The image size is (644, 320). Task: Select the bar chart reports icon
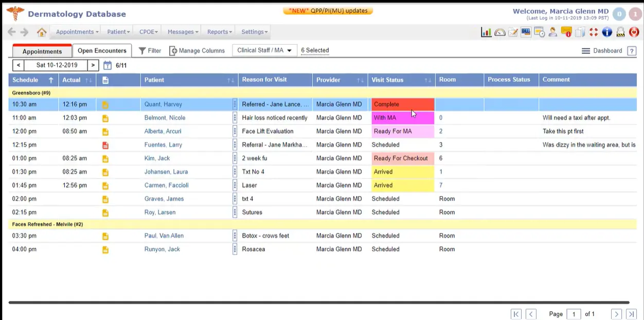[x=486, y=32]
